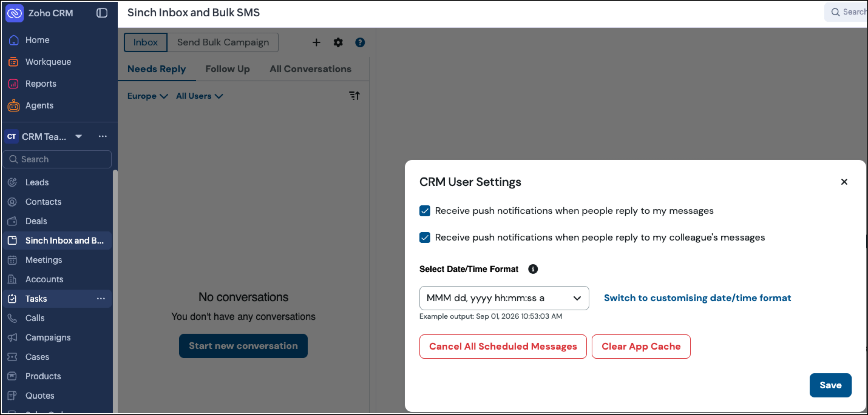
Task: Click Start new conversation button
Action: click(x=243, y=346)
